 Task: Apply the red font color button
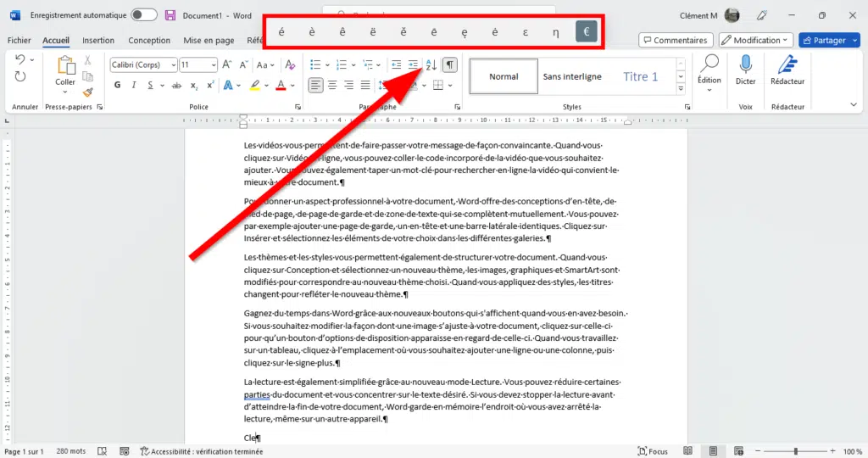[x=281, y=86]
